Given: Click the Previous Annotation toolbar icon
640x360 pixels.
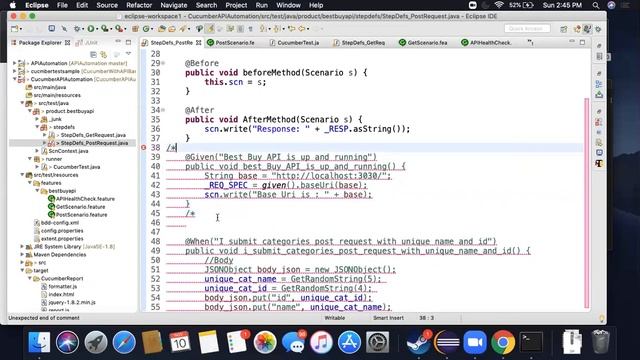Looking at the screenshot, I should 277,29.
